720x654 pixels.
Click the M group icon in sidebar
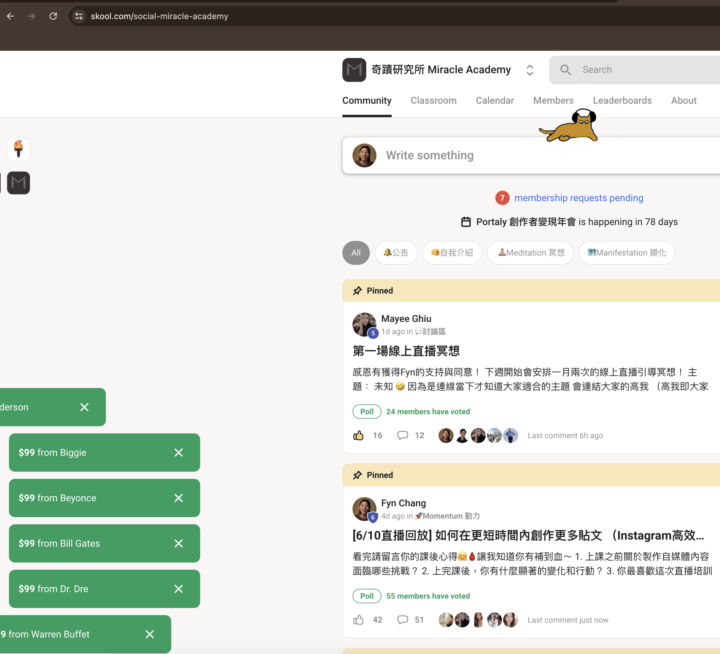point(18,183)
